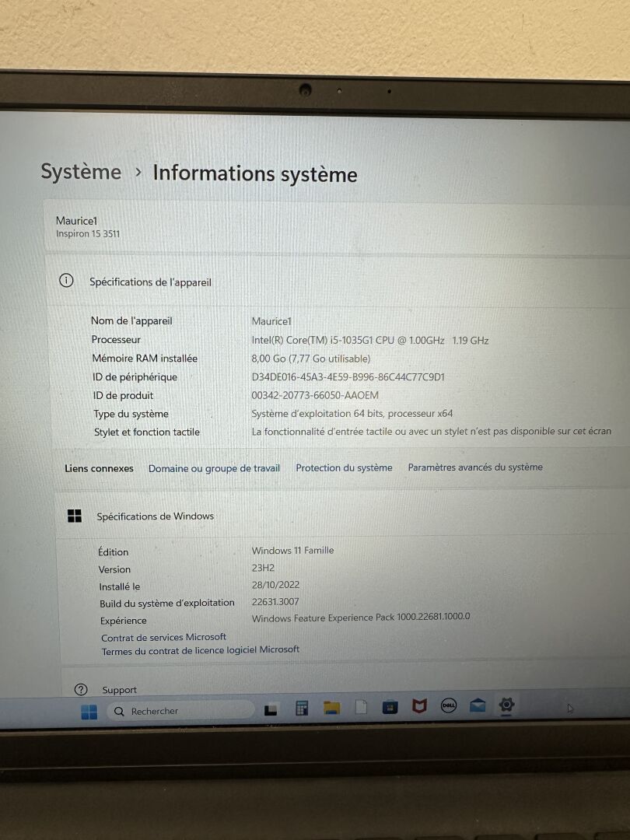Expand the Spécifications de l'appareil section header
The height and width of the screenshot is (840, 630).
pos(338,281)
